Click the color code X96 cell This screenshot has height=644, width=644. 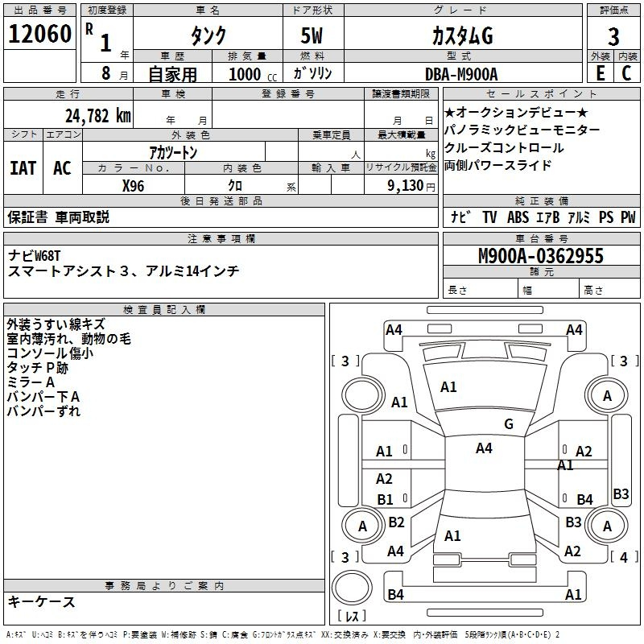pos(133,186)
